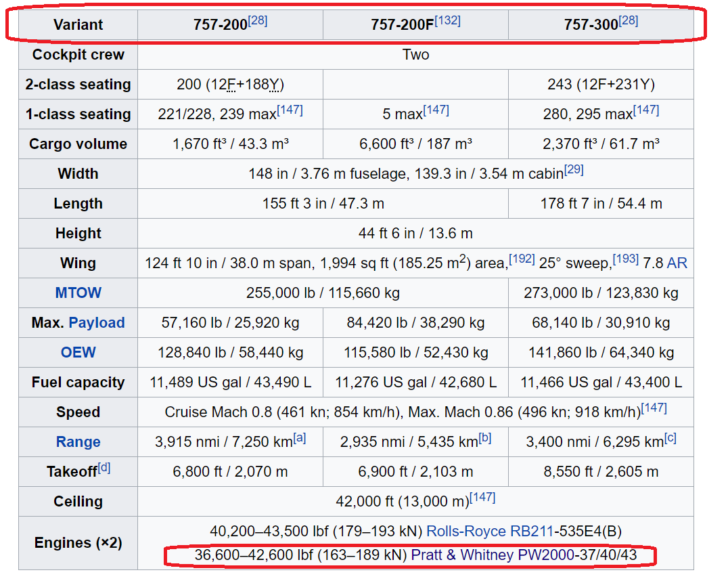Open reference [192] in Wing row
This screenshot has width=728, height=583.
click(x=522, y=259)
